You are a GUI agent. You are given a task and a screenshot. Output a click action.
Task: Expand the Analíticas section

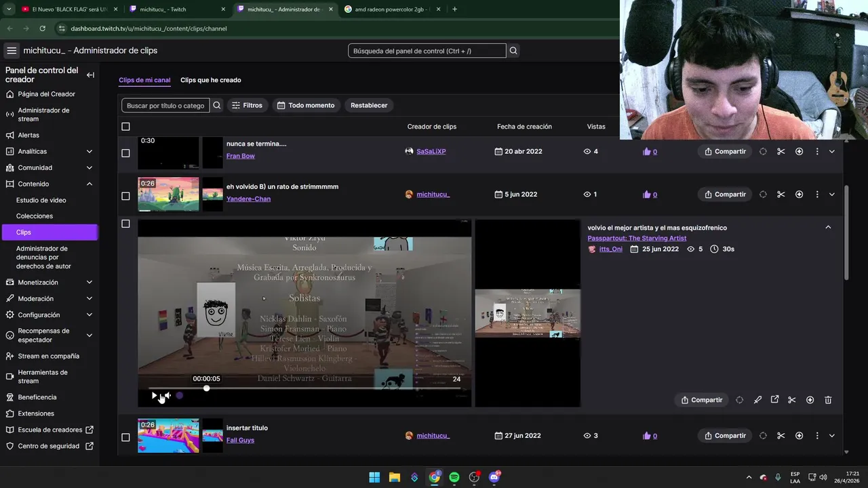(x=89, y=151)
